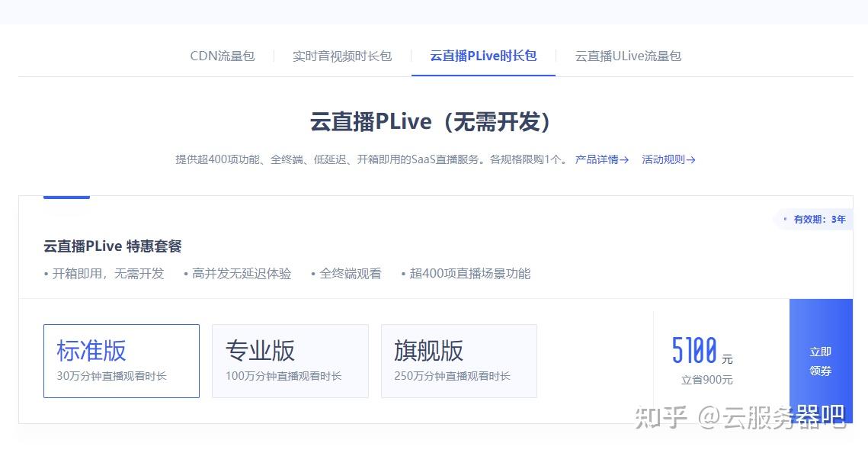Open the 实时音视频时长包 tab
The image size is (868, 453).
pos(342,56)
